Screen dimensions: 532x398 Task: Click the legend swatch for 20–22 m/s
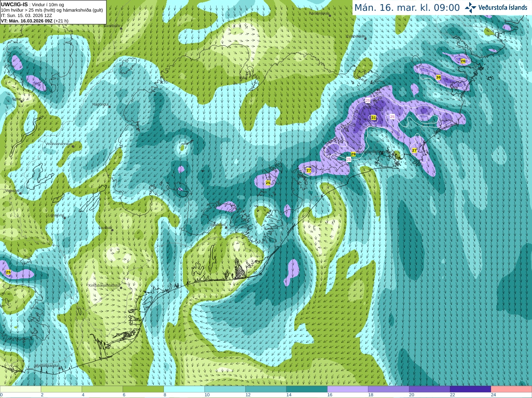coord(430,389)
